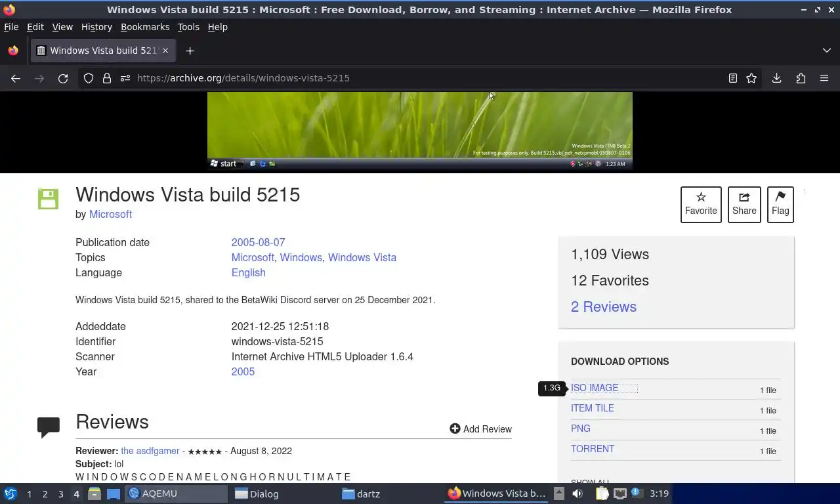Image resolution: width=840 pixels, height=504 pixels.
Task: Click identifier value windows-vista-5215
Action: [x=277, y=342]
